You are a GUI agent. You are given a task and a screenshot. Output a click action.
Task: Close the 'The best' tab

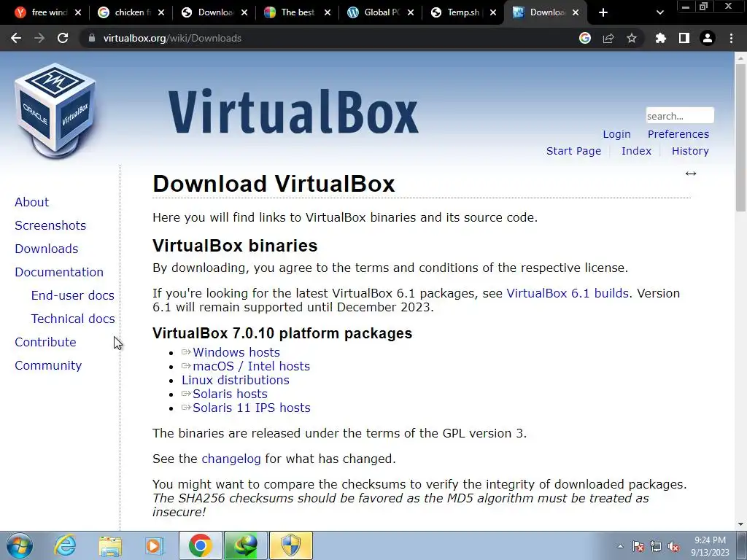tap(328, 12)
